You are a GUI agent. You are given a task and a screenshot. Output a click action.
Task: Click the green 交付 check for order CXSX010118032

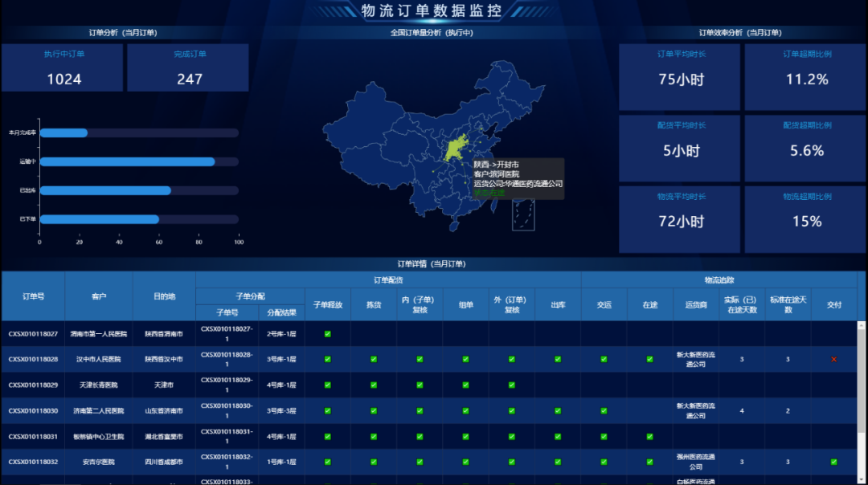pyautogui.click(x=833, y=462)
